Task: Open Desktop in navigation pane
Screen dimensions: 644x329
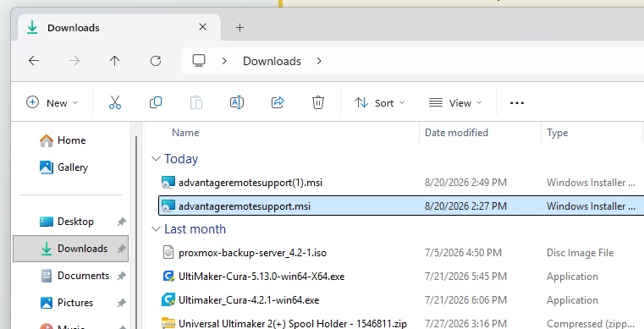Action: pyautogui.click(x=67, y=222)
